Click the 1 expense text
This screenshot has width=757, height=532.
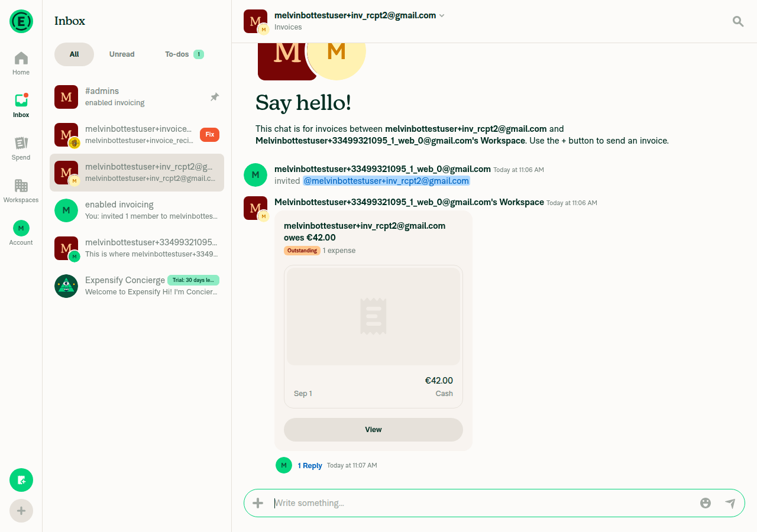pyautogui.click(x=339, y=251)
